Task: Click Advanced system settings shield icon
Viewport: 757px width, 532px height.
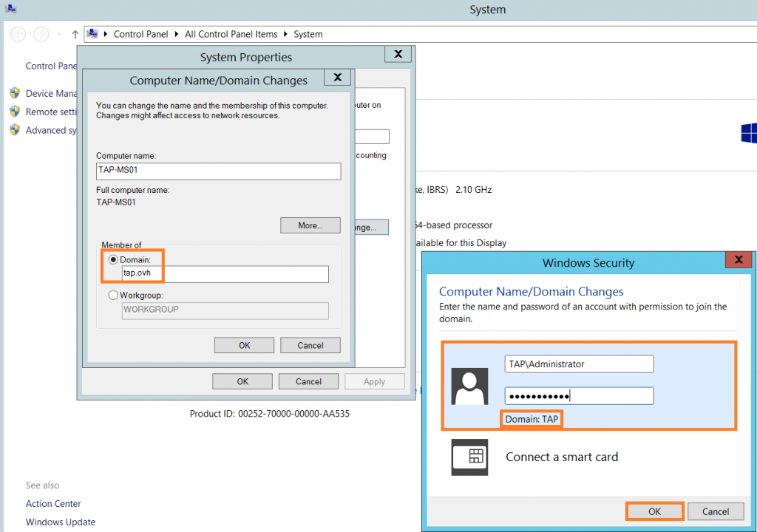Action: tap(15, 130)
